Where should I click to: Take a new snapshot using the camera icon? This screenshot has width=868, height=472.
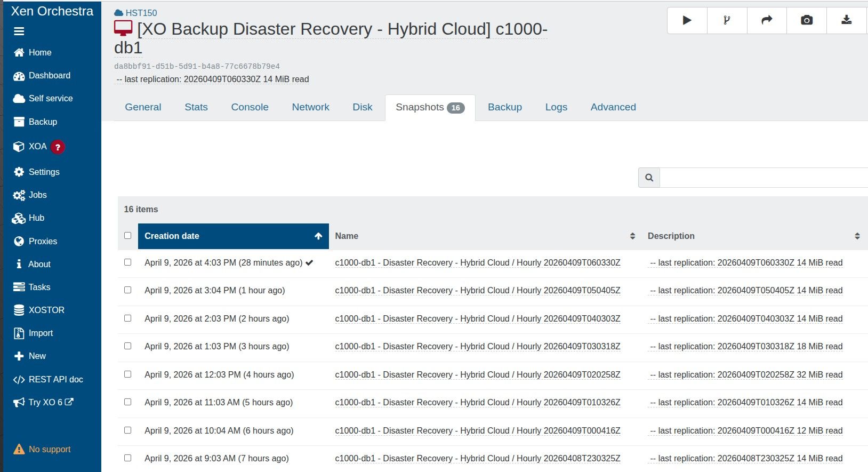coord(807,20)
